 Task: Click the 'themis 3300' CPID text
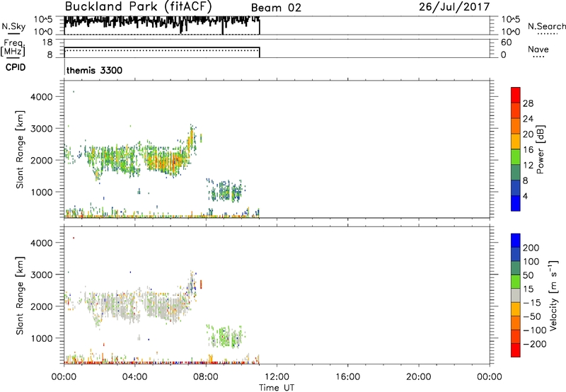[x=94, y=70]
